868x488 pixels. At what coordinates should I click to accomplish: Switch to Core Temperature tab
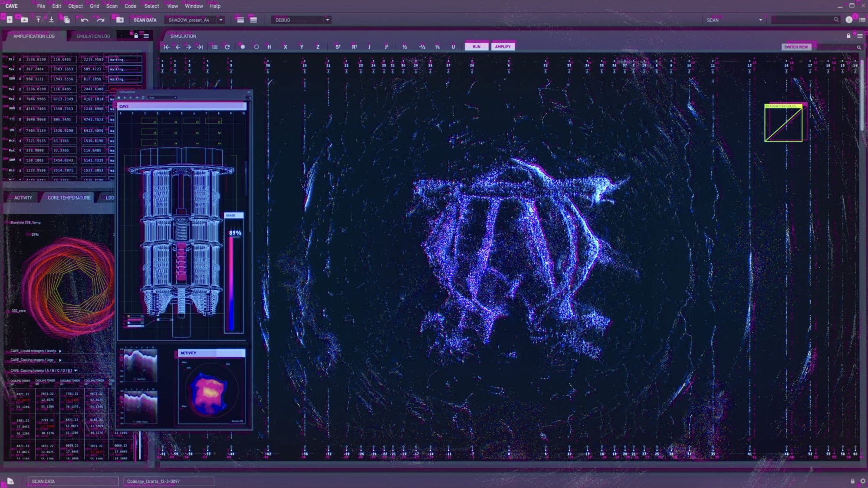click(x=69, y=198)
